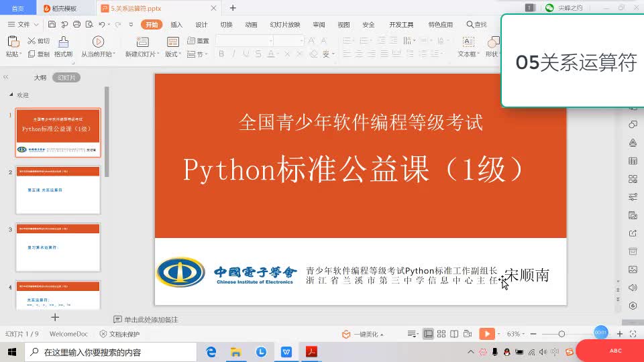Click Copy (复制) button
The height and width of the screenshot is (362, 644).
(39, 54)
